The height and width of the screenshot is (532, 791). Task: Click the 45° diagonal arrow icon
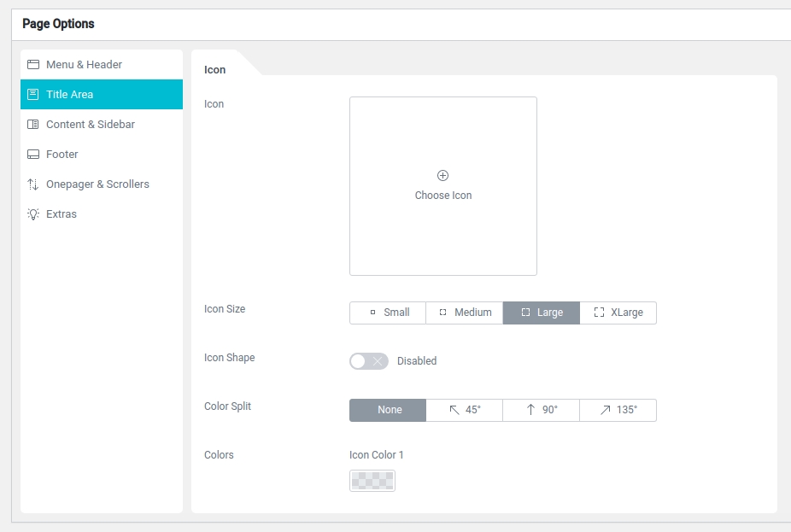click(x=454, y=410)
